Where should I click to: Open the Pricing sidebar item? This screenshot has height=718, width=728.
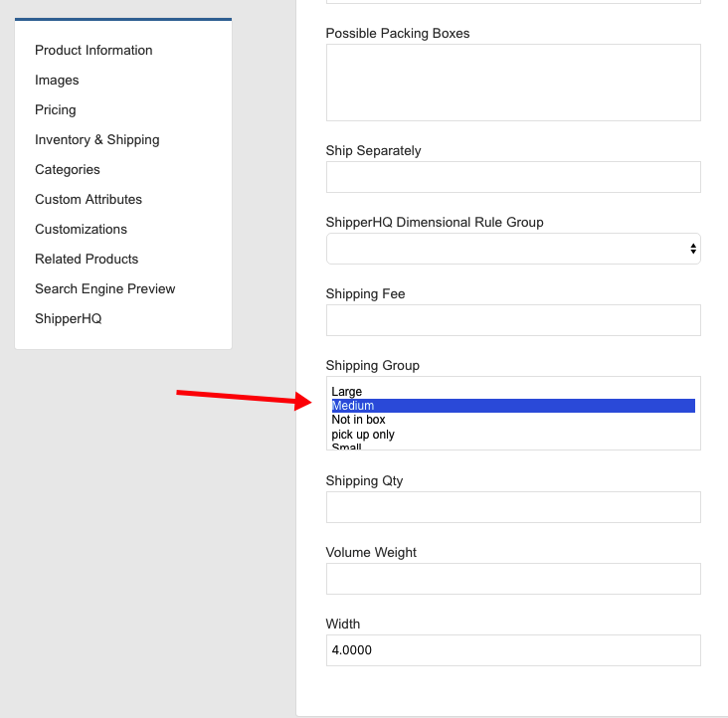click(56, 110)
